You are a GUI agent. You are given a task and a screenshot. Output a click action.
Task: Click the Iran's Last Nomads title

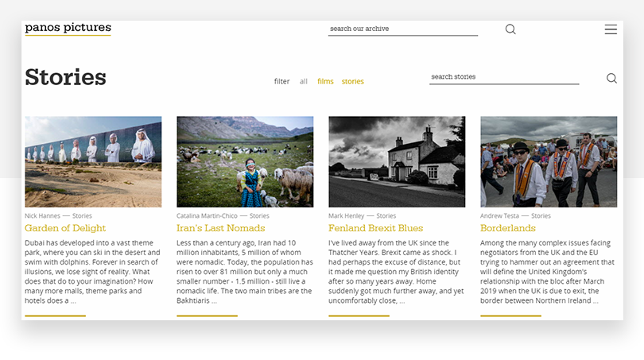[x=221, y=228]
